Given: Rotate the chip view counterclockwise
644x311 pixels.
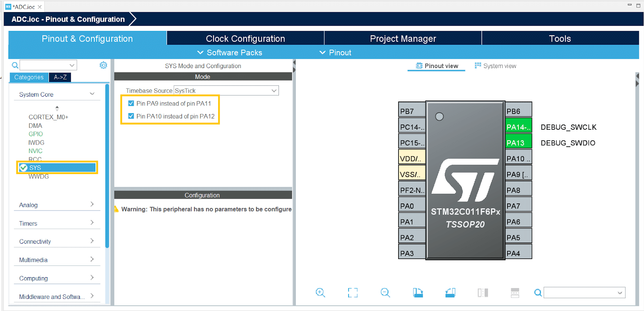Looking at the screenshot, I should pyautogui.click(x=450, y=293).
